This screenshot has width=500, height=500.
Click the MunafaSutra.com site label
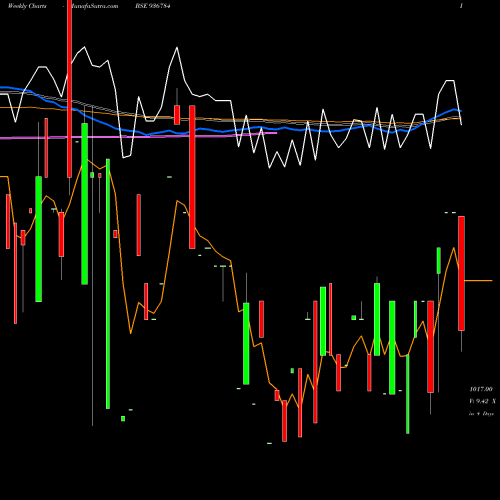93,6
